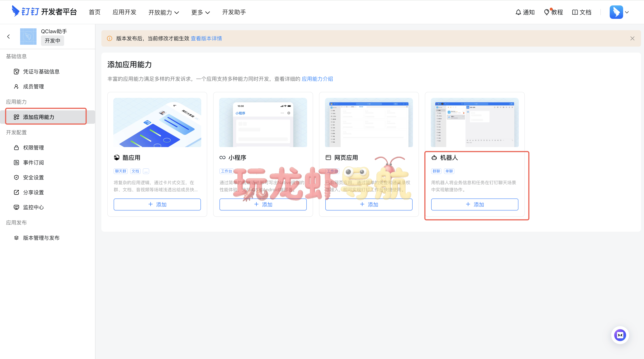
Task: Click the ellipsis tag on 酷应用
Action: click(146, 171)
